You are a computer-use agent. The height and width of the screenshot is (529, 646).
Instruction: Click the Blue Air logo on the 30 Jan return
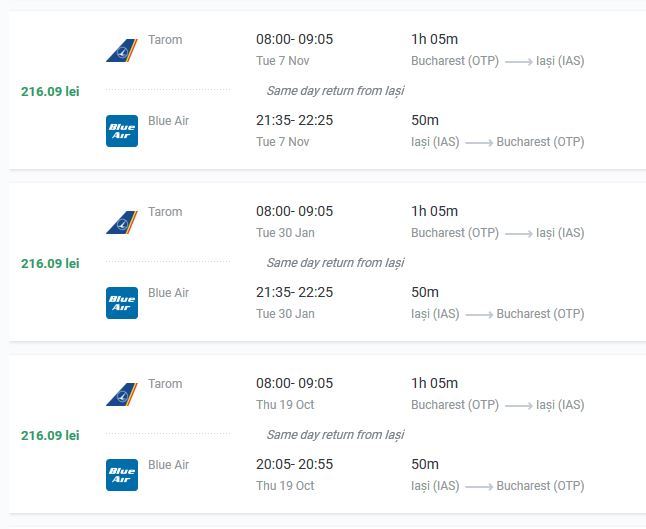click(x=122, y=303)
